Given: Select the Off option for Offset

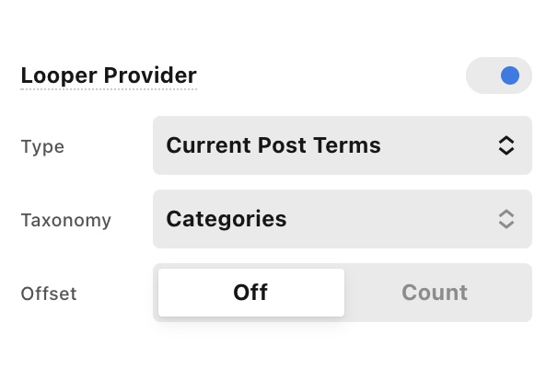Looking at the screenshot, I should [250, 293].
